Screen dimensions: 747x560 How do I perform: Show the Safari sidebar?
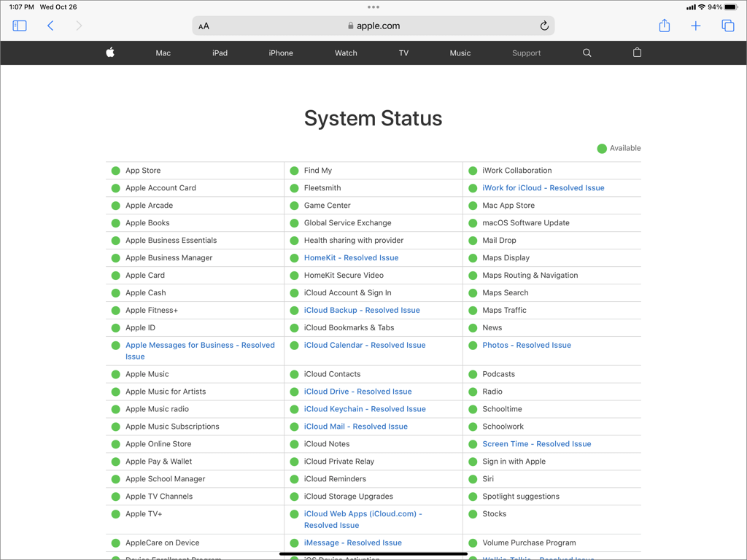point(20,26)
